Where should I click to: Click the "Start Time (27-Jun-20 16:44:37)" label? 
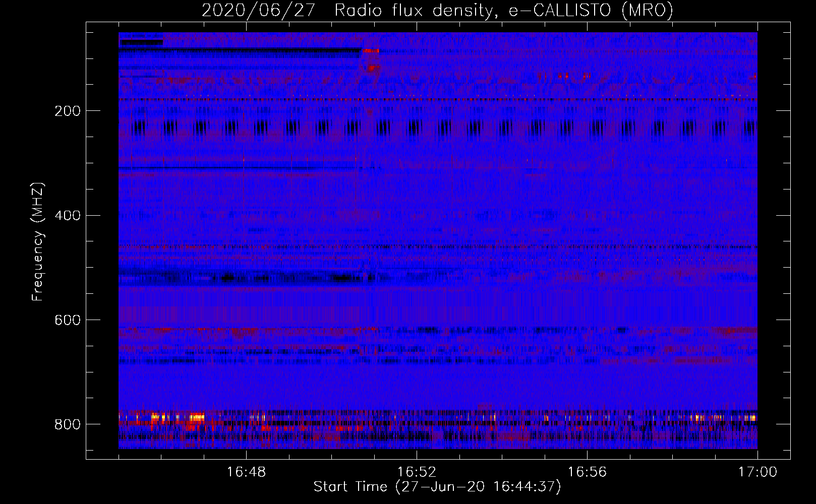(437, 487)
